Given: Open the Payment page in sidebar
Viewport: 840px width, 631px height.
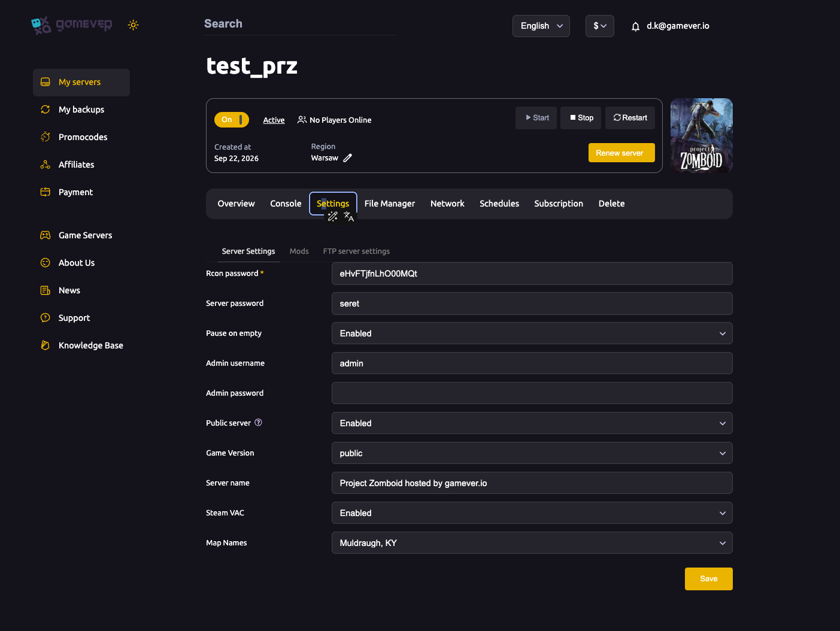Looking at the screenshot, I should pos(81,192).
